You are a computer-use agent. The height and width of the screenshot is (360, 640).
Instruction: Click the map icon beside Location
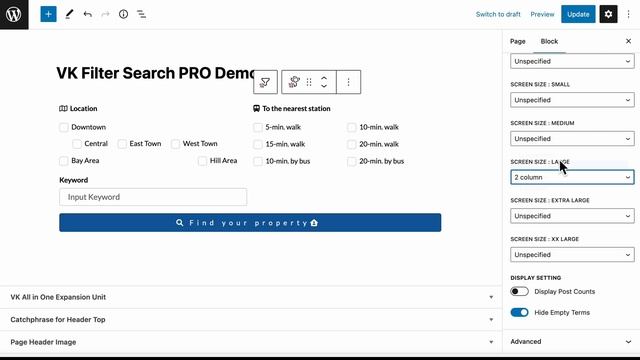63,109
